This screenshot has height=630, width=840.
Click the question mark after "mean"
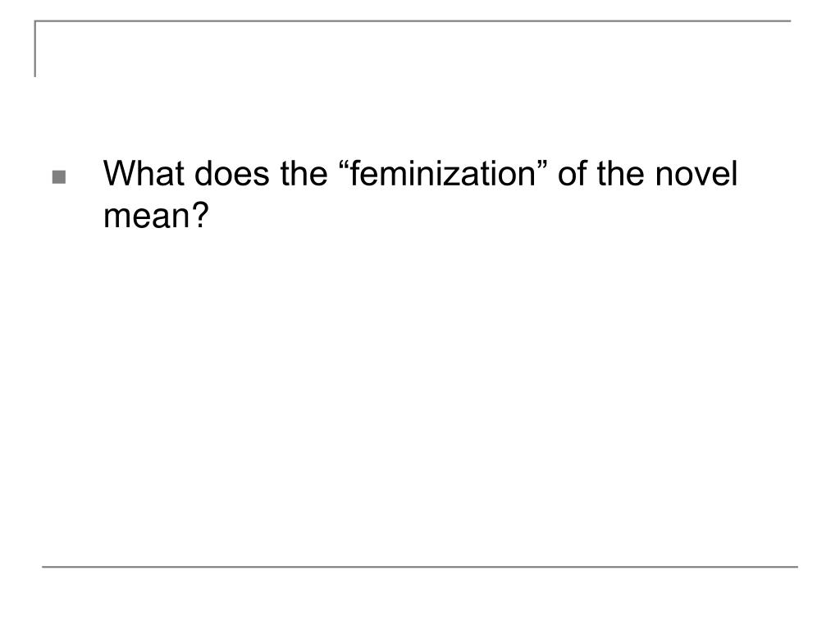[x=200, y=216]
